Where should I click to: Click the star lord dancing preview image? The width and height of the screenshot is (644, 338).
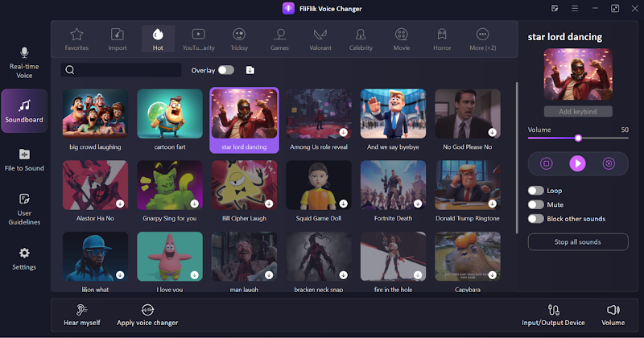click(x=578, y=74)
